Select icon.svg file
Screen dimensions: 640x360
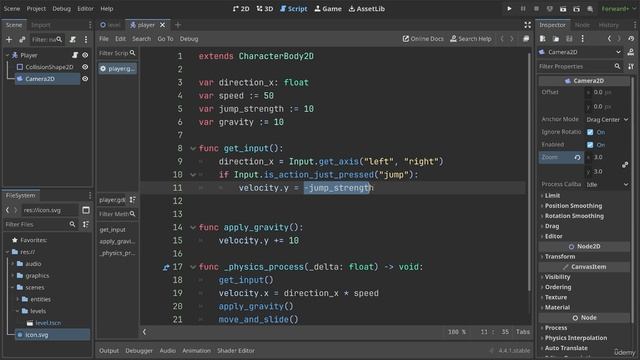coord(36,335)
